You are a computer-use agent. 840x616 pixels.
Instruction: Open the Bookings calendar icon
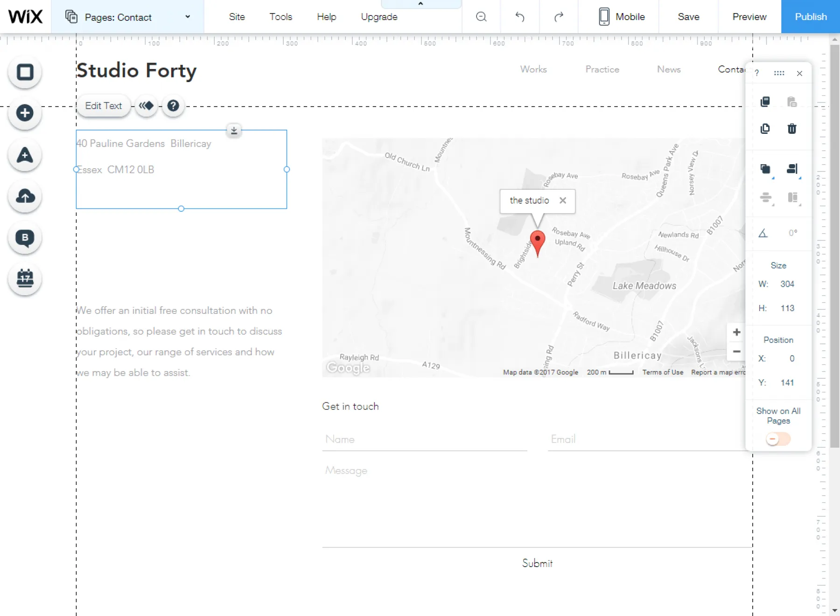pyautogui.click(x=25, y=279)
